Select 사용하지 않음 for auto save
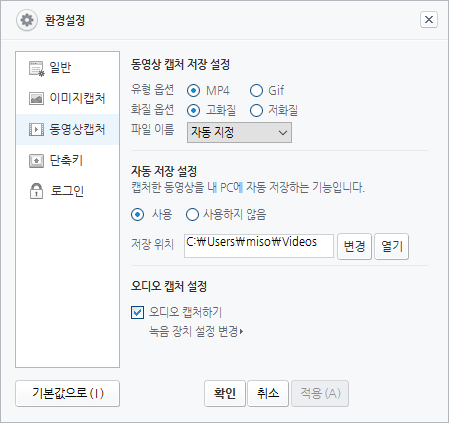 tap(192, 214)
